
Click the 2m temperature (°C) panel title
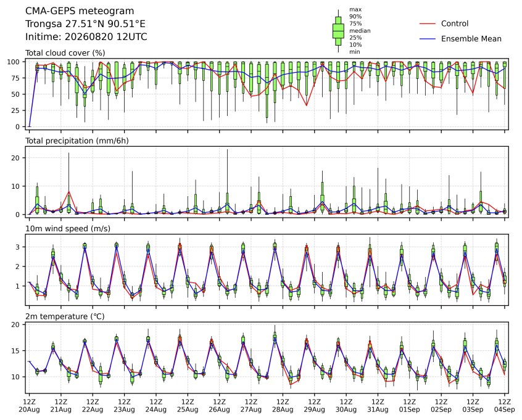[65, 316]
